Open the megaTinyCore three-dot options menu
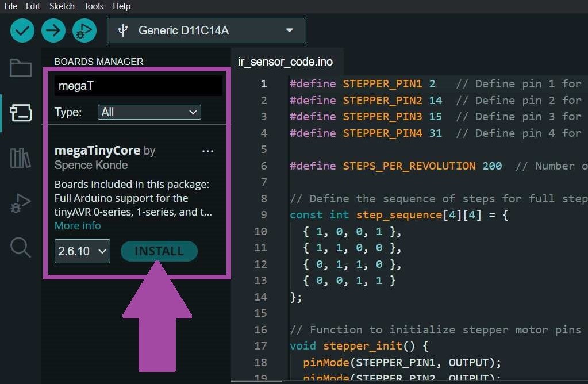Screen dimensions: 588x384 click(208, 151)
